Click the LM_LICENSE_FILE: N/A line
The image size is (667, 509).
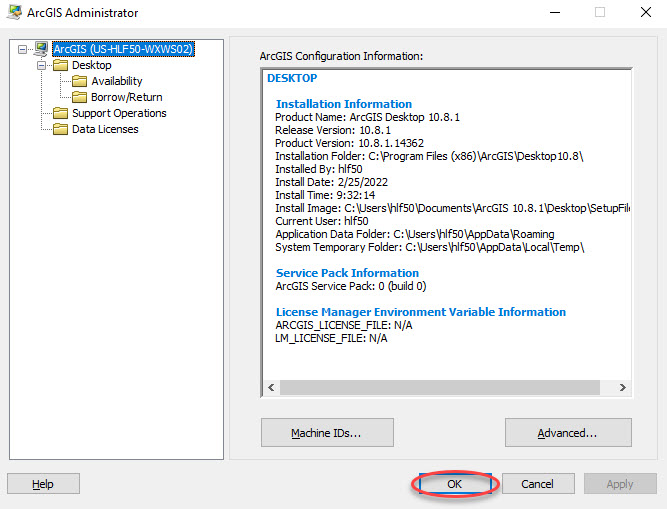(x=331, y=338)
